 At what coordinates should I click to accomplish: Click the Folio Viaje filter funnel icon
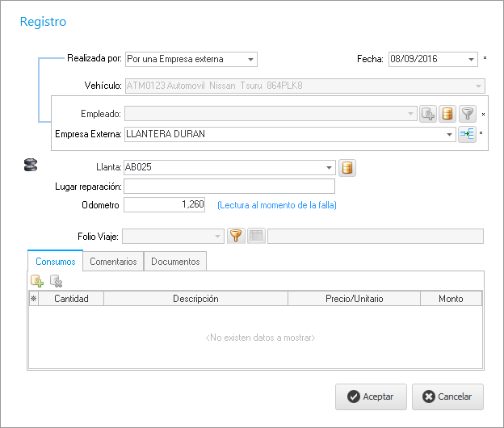tap(236, 236)
